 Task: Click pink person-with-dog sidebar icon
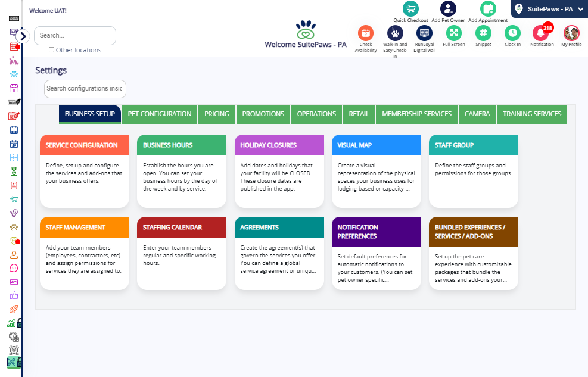[x=14, y=60]
